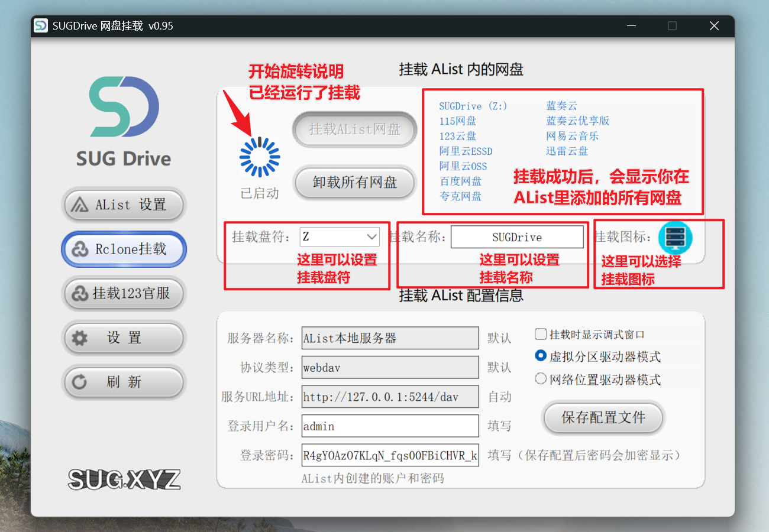Select 虚拟分区驱动器模式 radio option
The height and width of the screenshot is (532, 769).
point(541,356)
